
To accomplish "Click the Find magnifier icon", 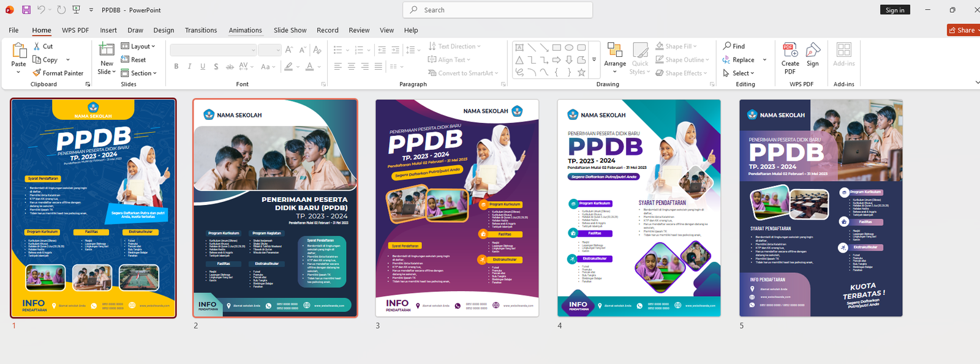I will [x=727, y=46].
